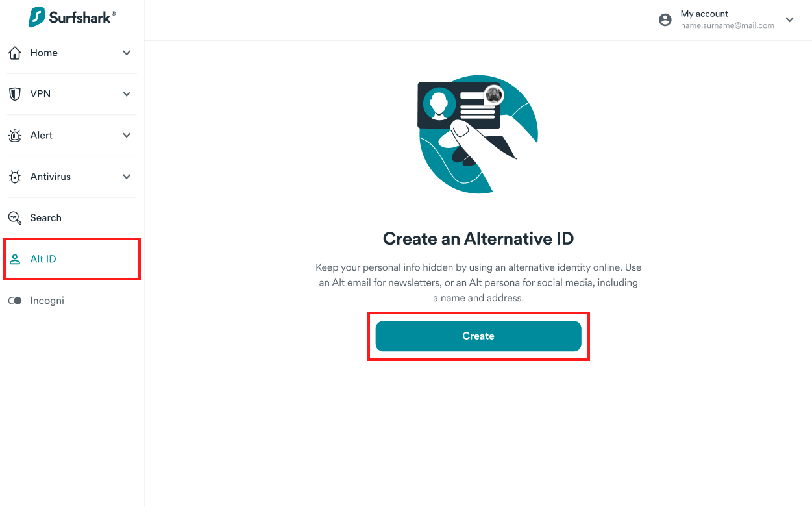Click the Search magnifier icon
Screen dimensions: 812x507
pyautogui.click(x=14, y=218)
